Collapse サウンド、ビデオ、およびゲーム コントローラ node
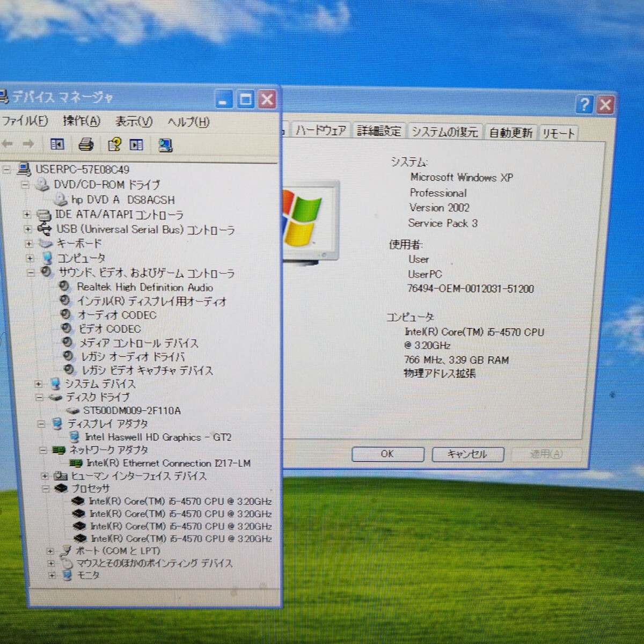This screenshot has height=644, width=644. (31, 273)
